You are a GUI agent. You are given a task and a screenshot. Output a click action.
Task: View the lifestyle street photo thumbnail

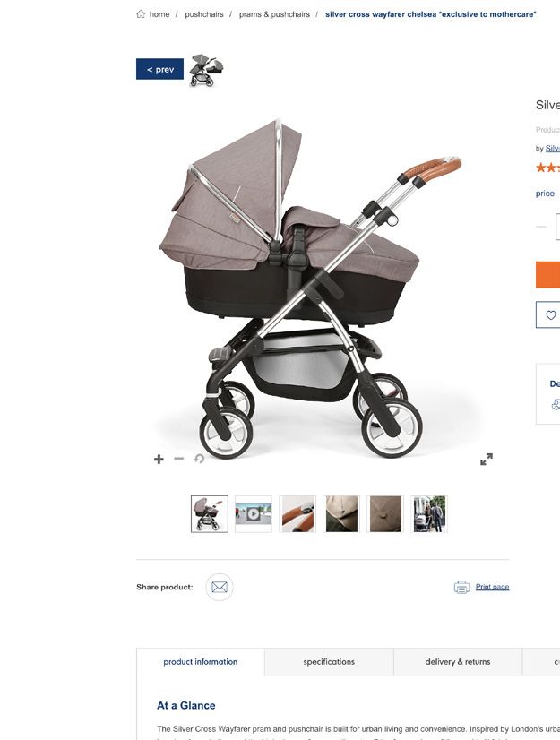coord(429,514)
